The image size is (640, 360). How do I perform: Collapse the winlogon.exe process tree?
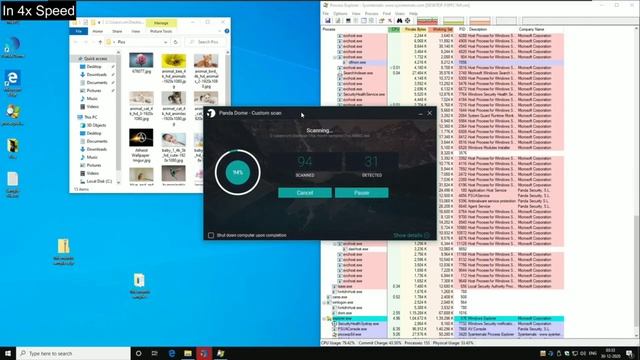click(x=324, y=302)
